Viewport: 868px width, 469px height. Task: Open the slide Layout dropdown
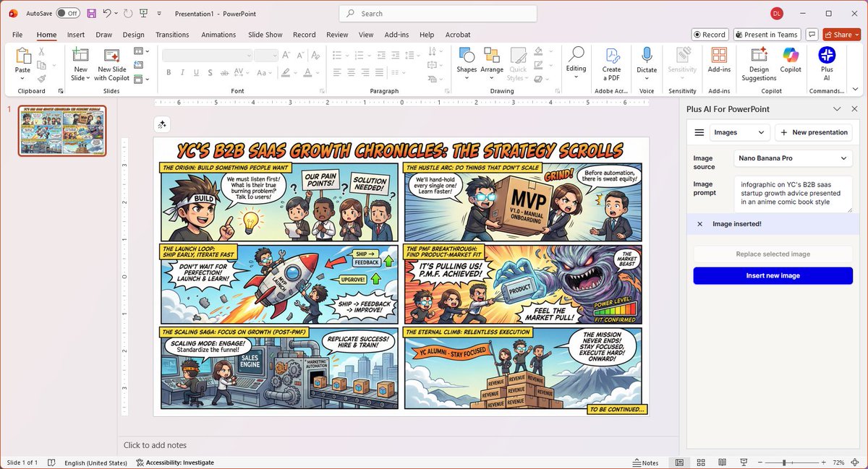(141, 51)
